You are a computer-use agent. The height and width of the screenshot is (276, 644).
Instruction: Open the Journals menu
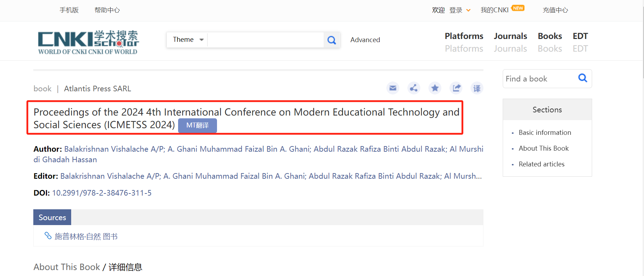pyautogui.click(x=510, y=36)
